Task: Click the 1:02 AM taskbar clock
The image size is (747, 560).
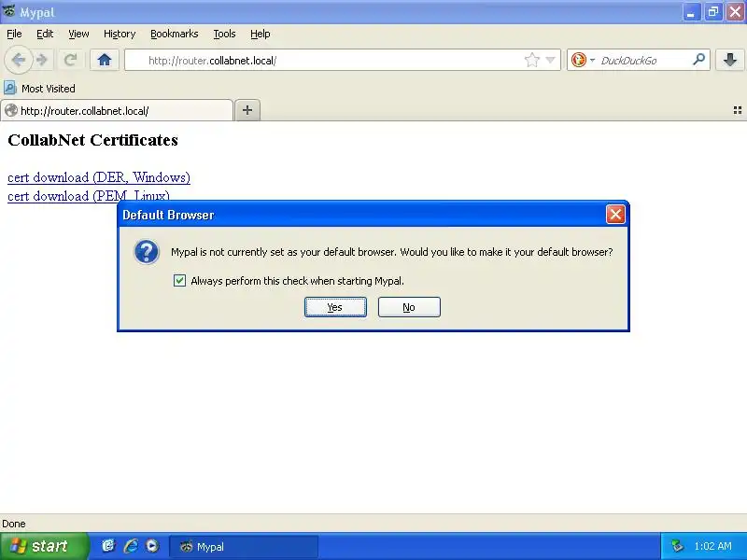Action: click(x=712, y=546)
